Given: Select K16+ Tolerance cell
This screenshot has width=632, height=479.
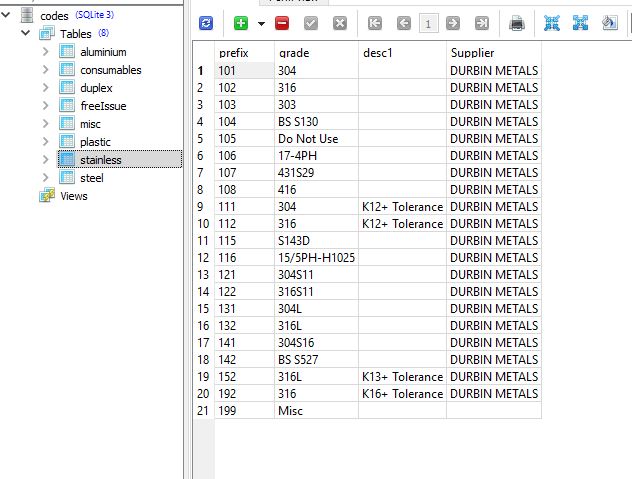Looking at the screenshot, I should [402, 393].
